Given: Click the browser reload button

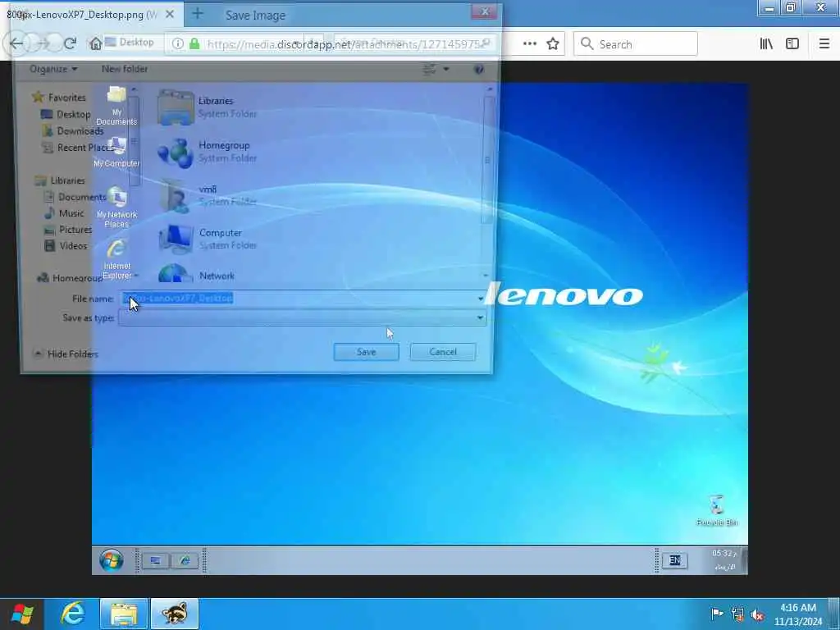Looking at the screenshot, I should pos(70,43).
